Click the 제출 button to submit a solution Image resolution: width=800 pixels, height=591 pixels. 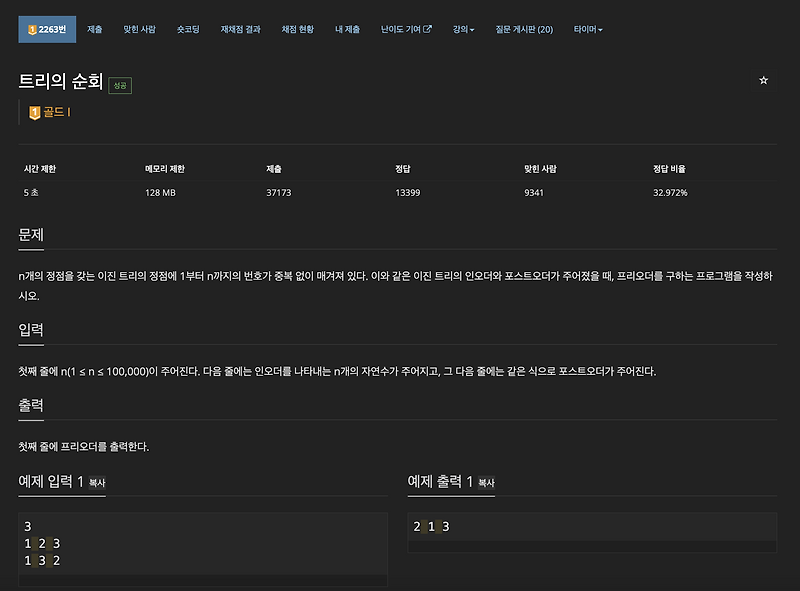[94, 29]
